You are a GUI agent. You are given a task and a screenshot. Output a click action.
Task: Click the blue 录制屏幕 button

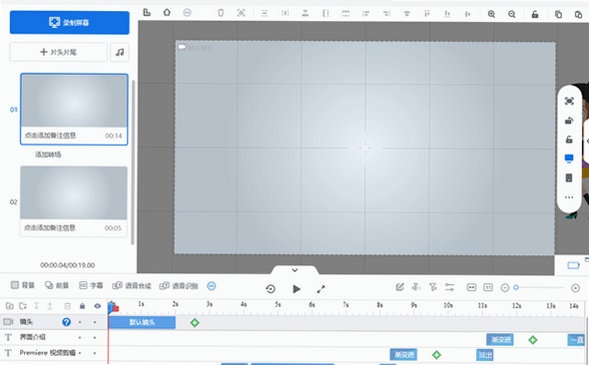coord(69,23)
